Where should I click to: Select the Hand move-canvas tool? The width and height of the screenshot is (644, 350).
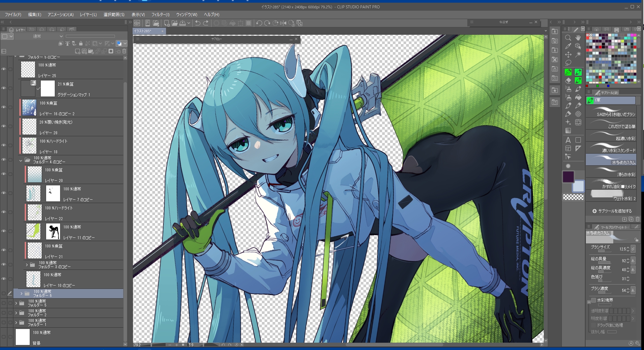578,38
